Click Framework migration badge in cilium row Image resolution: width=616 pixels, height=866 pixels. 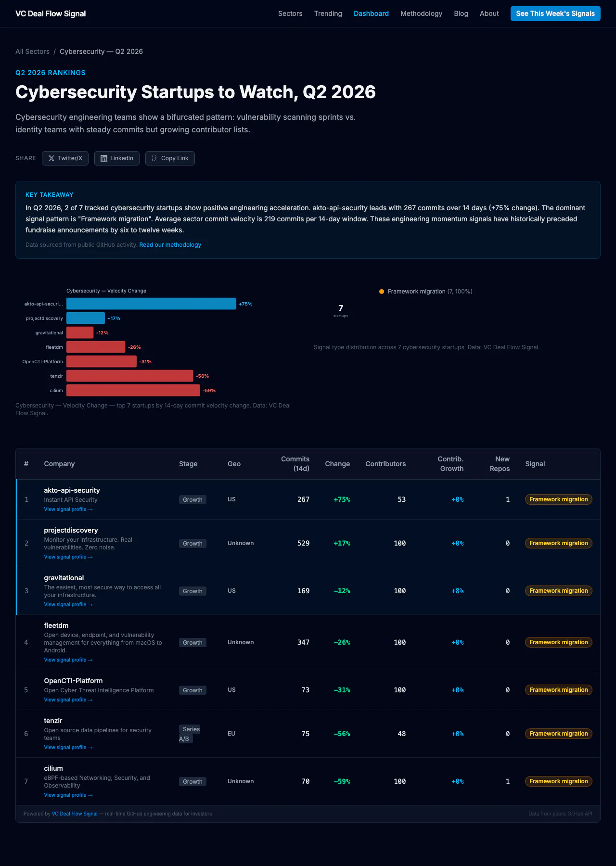pyautogui.click(x=559, y=781)
